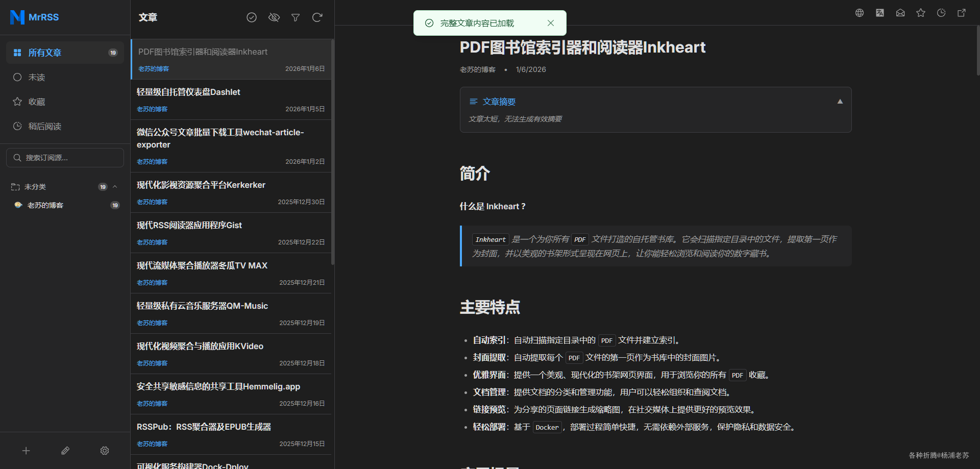Open the article filter funnel icon
The height and width of the screenshot is (469, 980).
(296, 17)
